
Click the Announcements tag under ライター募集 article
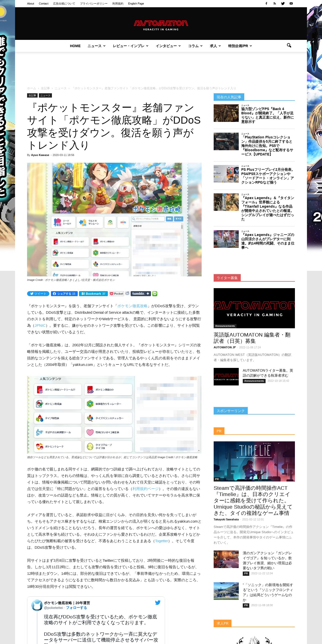pos(254,381)
